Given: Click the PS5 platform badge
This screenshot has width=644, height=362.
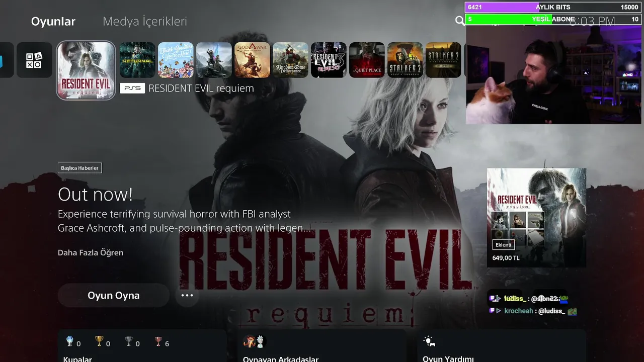Looking at the screenshot, I should tap(132, 88).
